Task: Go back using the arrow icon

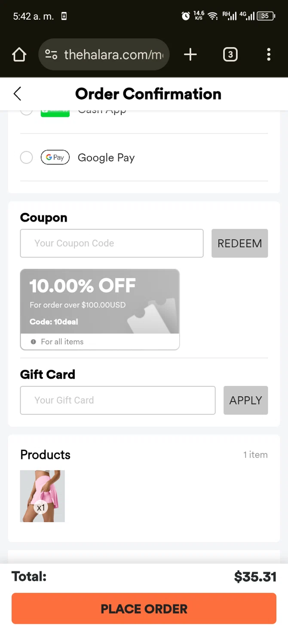Action: click(x=18, y=94)
